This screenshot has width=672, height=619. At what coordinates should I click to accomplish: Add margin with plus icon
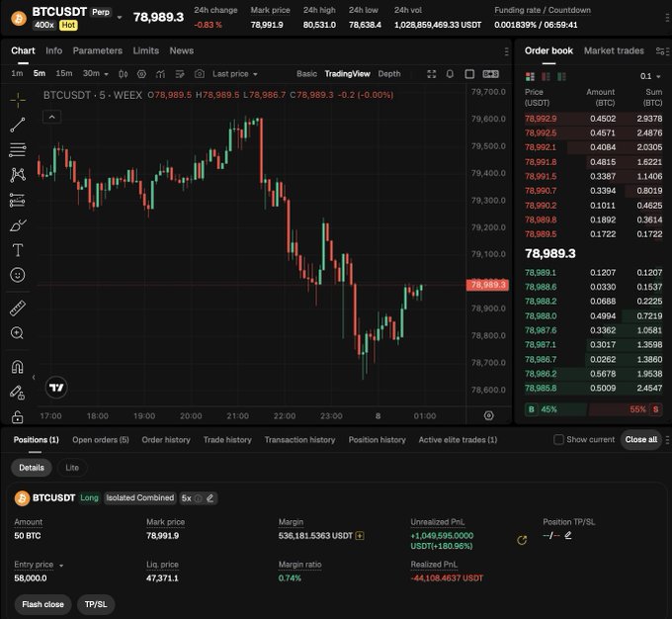[360, 536]
